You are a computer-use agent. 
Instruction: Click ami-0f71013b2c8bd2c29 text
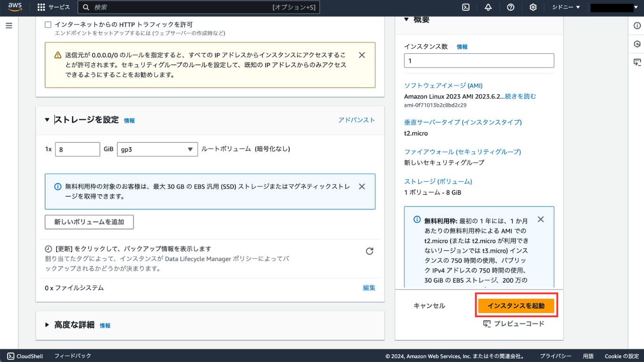(435, 105)
